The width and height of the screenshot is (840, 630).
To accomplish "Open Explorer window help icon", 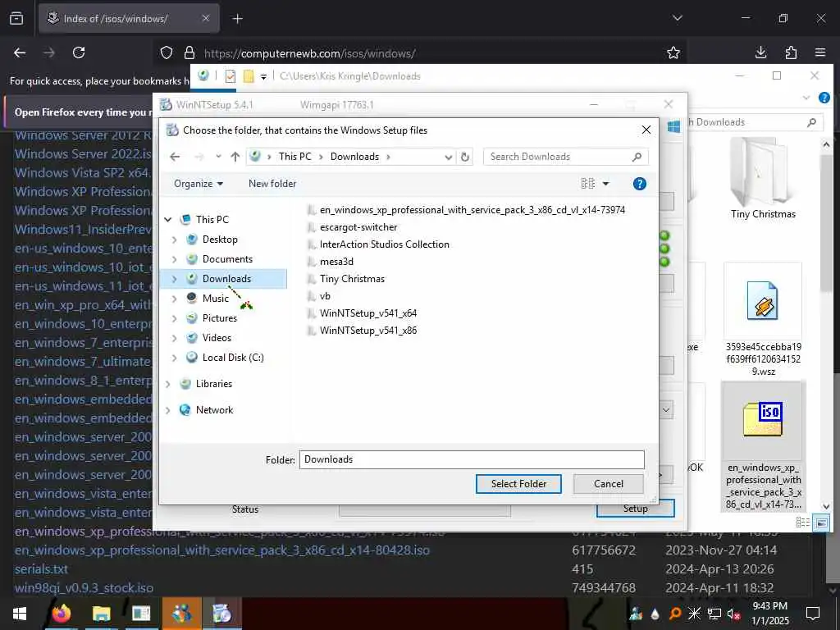I will click(x=824, y=98).
